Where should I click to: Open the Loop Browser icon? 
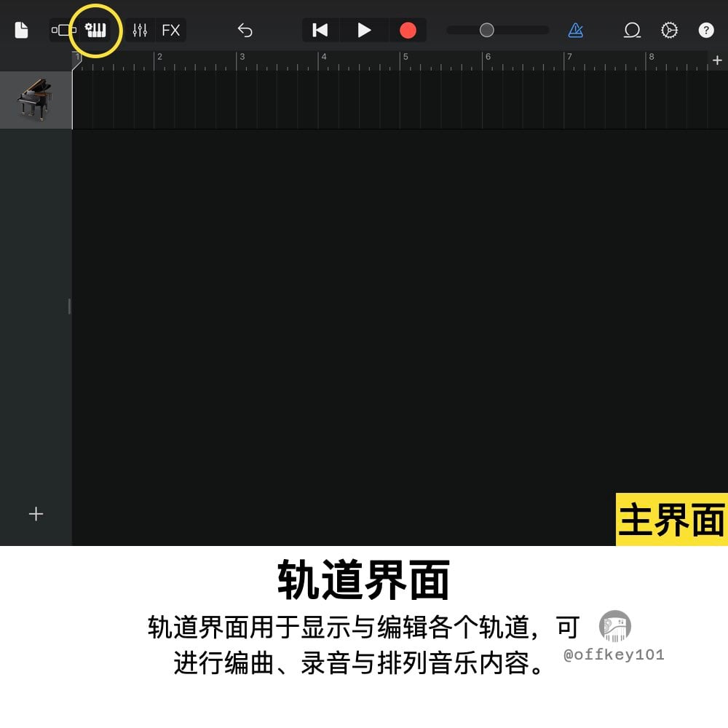coord(632,30)
